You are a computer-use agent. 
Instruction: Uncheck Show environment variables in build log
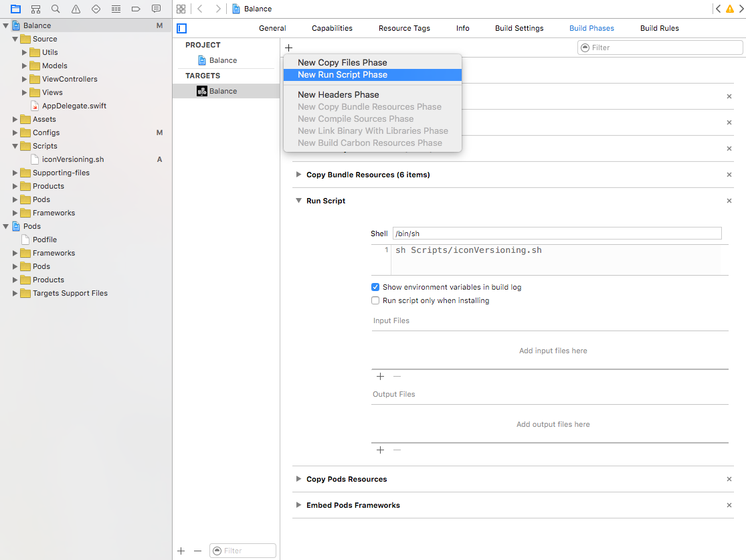tap(375, 287)
